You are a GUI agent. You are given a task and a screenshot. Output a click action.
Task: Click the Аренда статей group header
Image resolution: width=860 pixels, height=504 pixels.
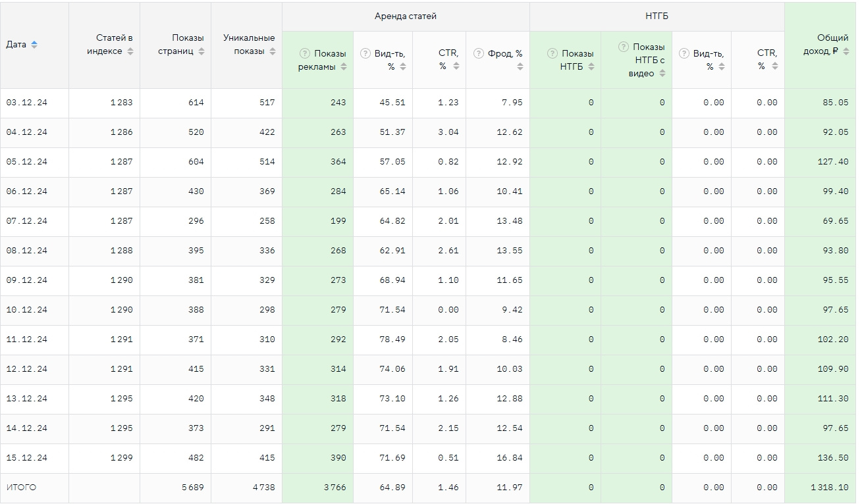coord(405,16)
